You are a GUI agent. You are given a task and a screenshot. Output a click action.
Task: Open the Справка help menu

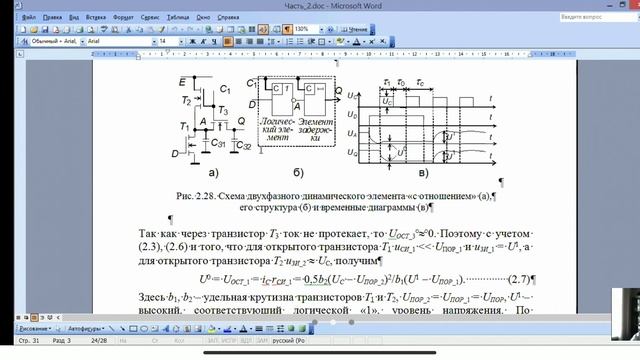[228, 18]
